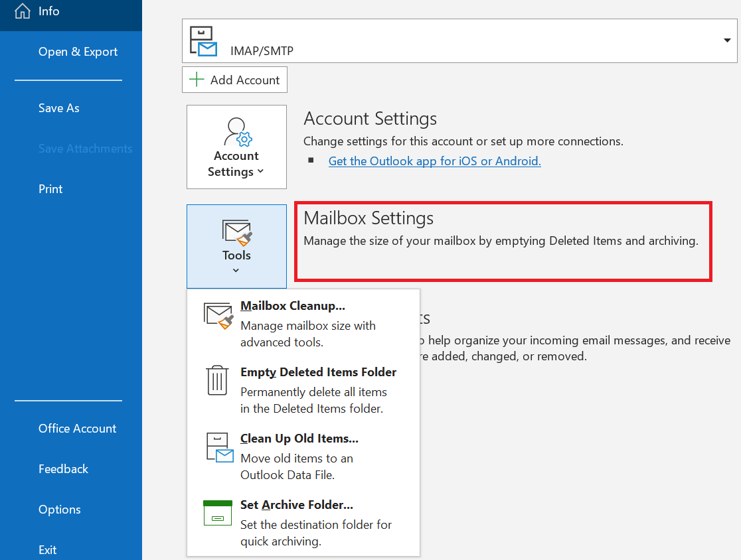Open Outlook Options
This screenshot has width=741, height=560.
click(60, 510)
